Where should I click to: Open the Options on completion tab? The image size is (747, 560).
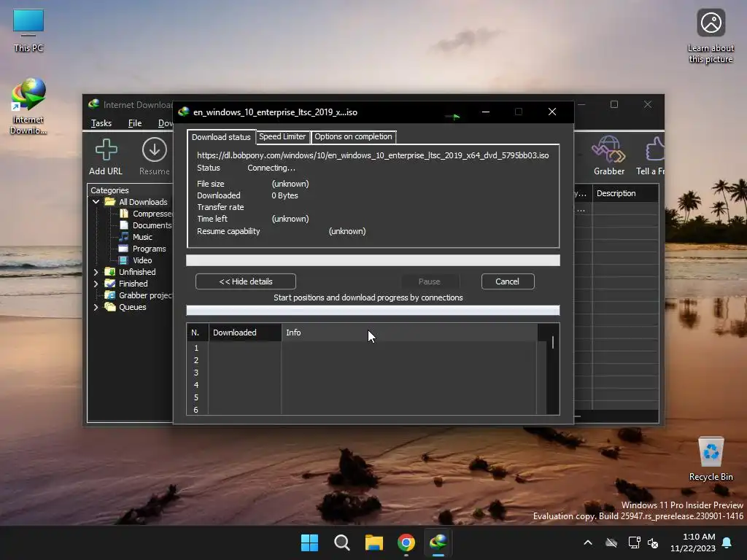[353, 136]
